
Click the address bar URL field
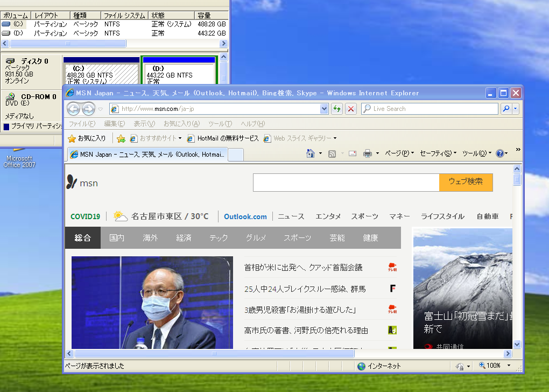(215, 109)
